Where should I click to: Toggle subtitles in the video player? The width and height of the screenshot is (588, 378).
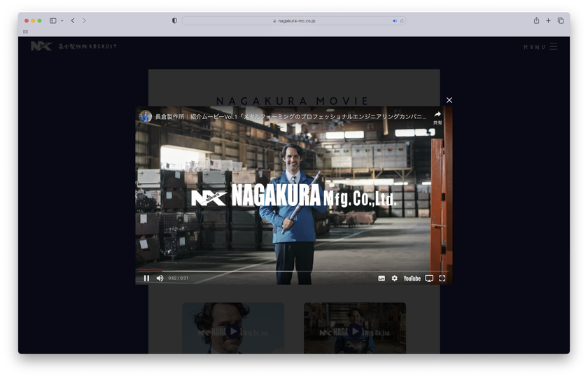[x=381, y=279]
